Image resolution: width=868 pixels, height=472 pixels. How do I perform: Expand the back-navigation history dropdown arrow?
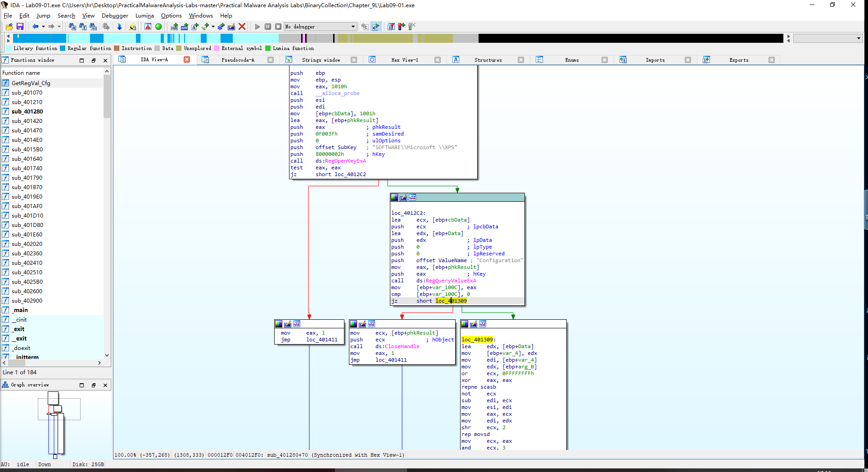click(43, 27)
